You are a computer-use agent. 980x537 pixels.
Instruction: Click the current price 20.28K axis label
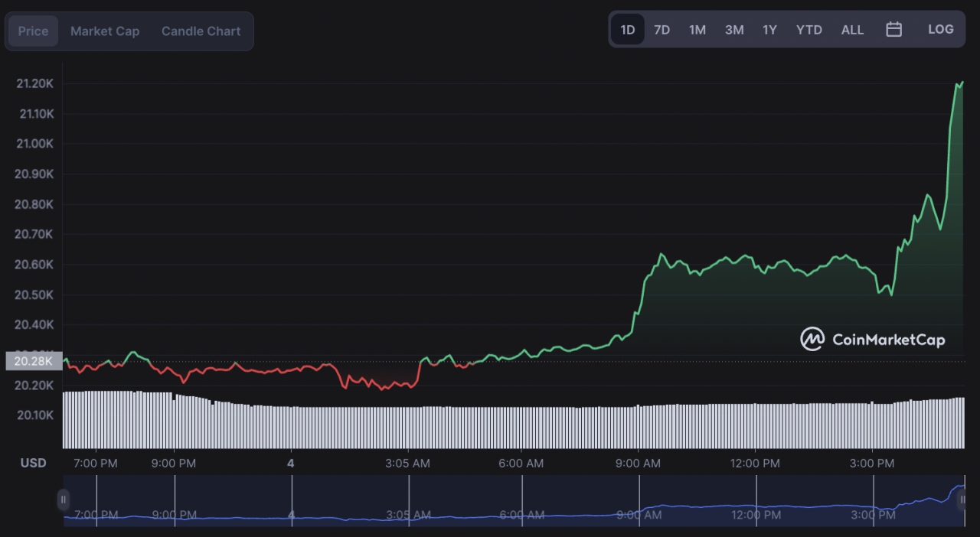coord(34,360)
